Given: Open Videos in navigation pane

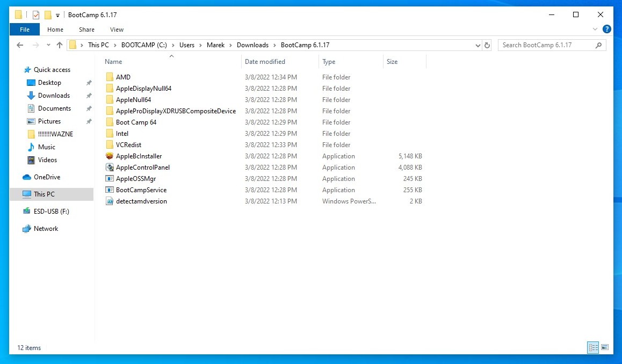Looking at the screenshot, I should [47, 160].
